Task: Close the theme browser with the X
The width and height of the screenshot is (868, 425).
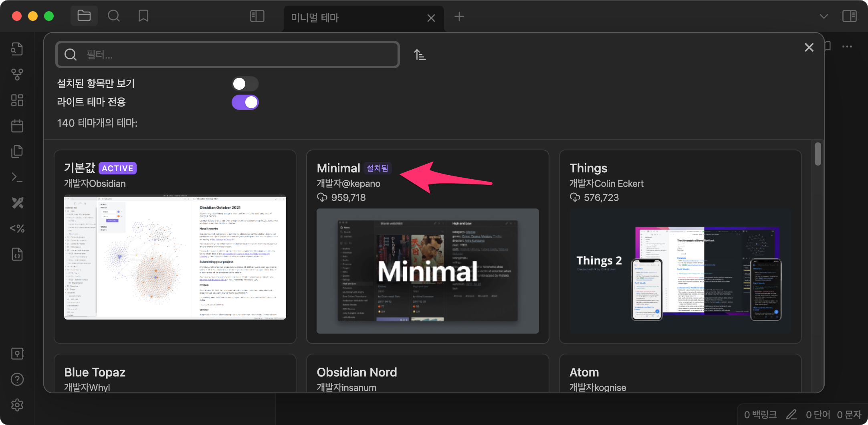Action: [x=809, y=47]
